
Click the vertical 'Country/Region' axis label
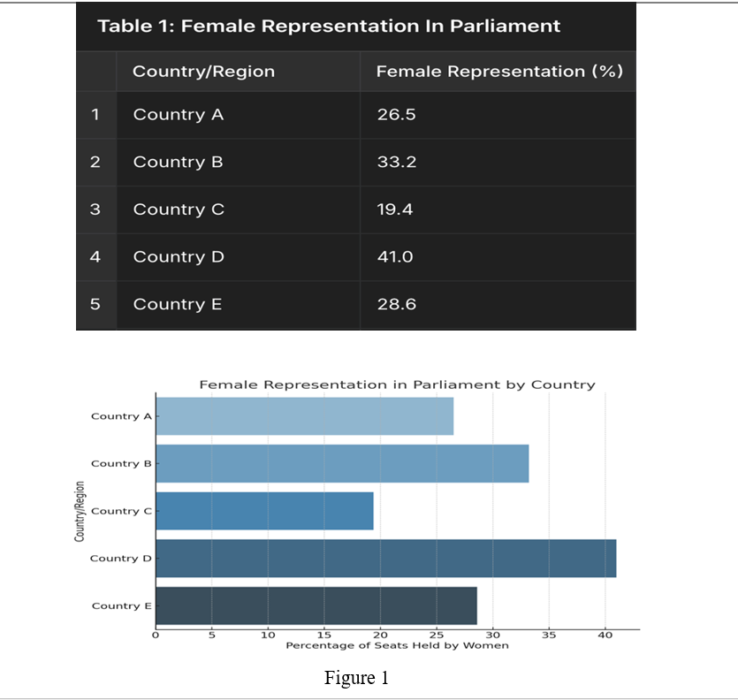(x=80, y=511)
